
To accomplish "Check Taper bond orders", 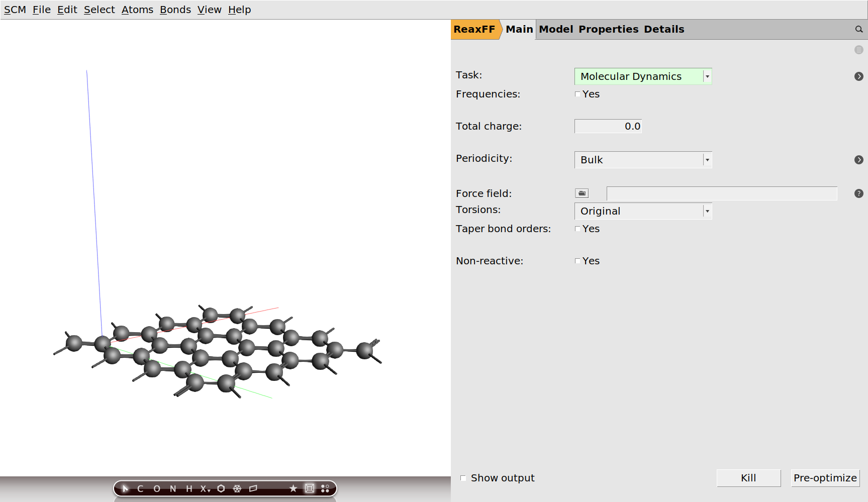I will click(x=577, y=229).
